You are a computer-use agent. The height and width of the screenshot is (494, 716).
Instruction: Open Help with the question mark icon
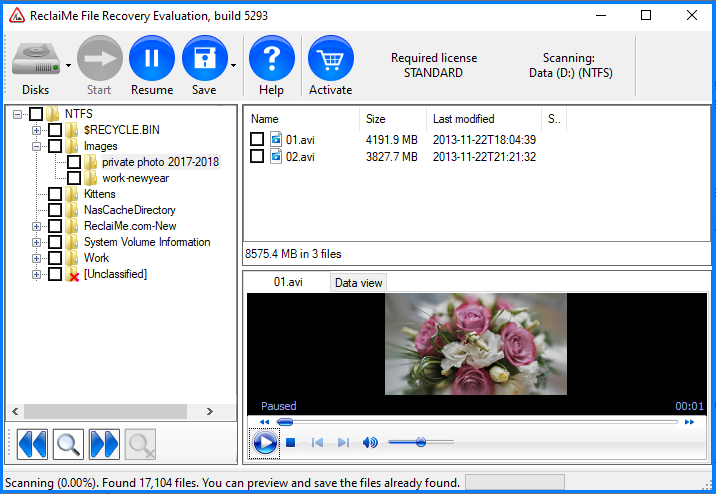coord(271,59)
